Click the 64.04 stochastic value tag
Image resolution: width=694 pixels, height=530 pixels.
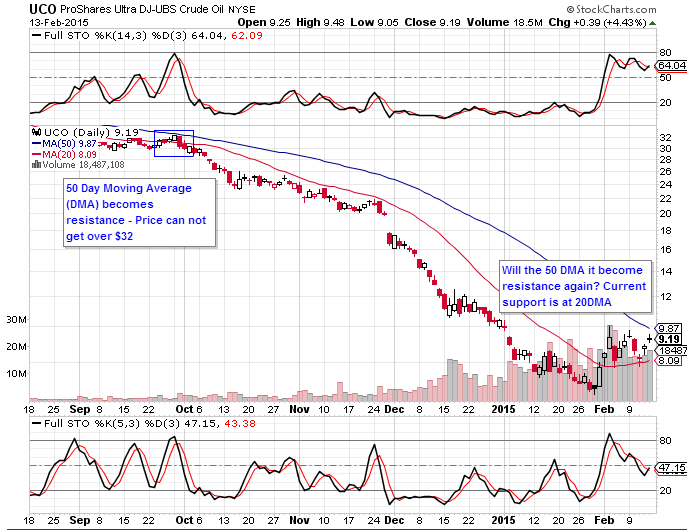[671, 66]
